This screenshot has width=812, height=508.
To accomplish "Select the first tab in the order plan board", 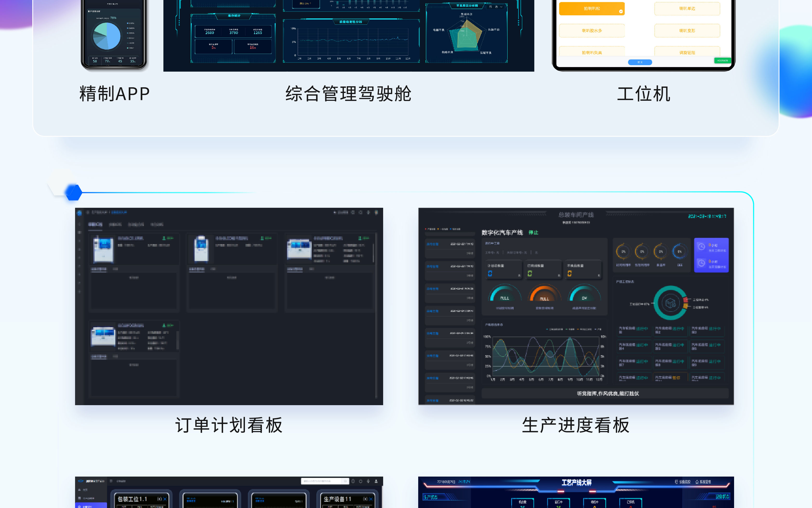I will point(95,224).
